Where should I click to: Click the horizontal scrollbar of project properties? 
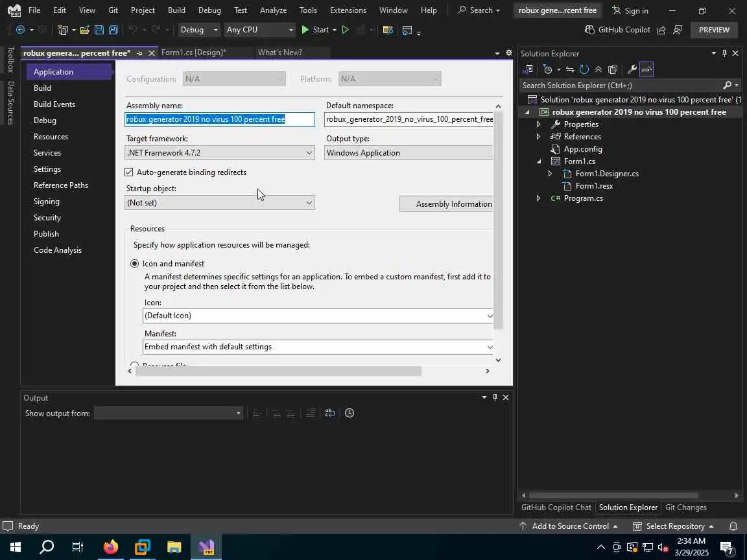pos(278,371)
